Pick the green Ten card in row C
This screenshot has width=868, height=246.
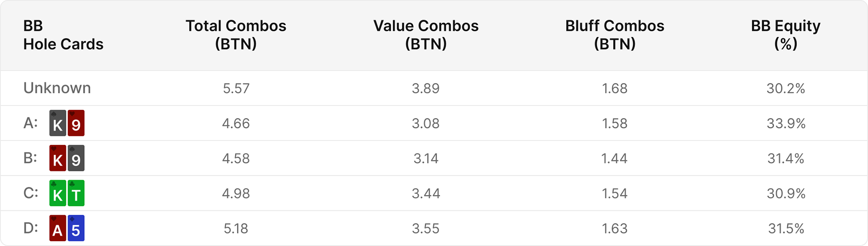(76, 194)
